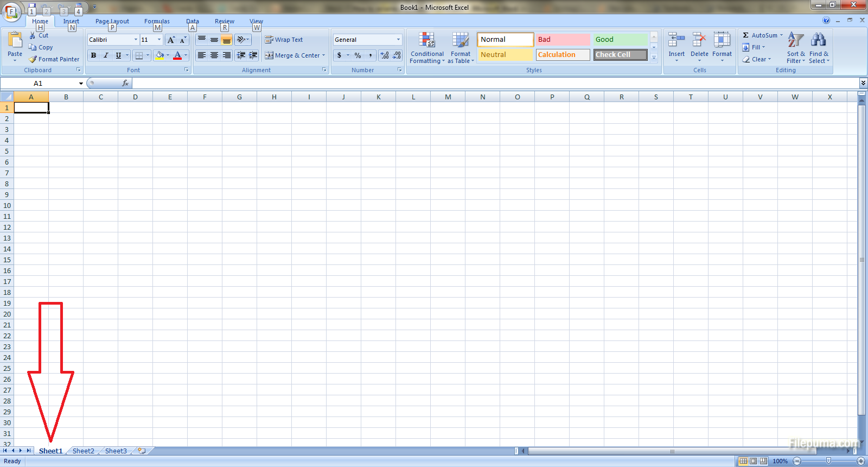Toggle Wrap Text
This screenshot has height=467, width=868.
(x=284, y=40)
